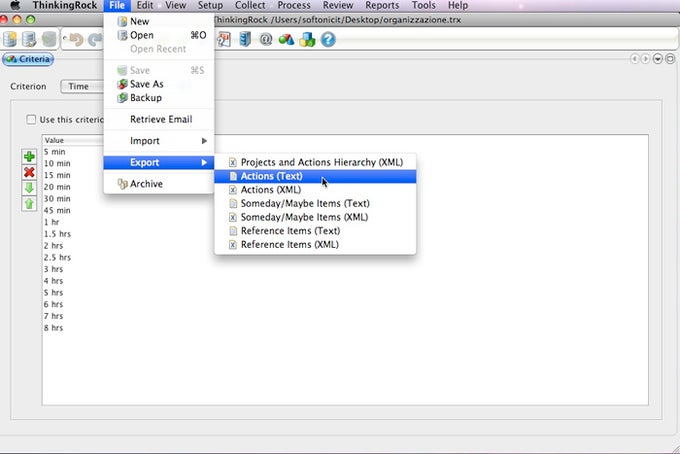Open the Apple menu
The width and height of the screenshot is (680, 454).
tap(15, 5)
